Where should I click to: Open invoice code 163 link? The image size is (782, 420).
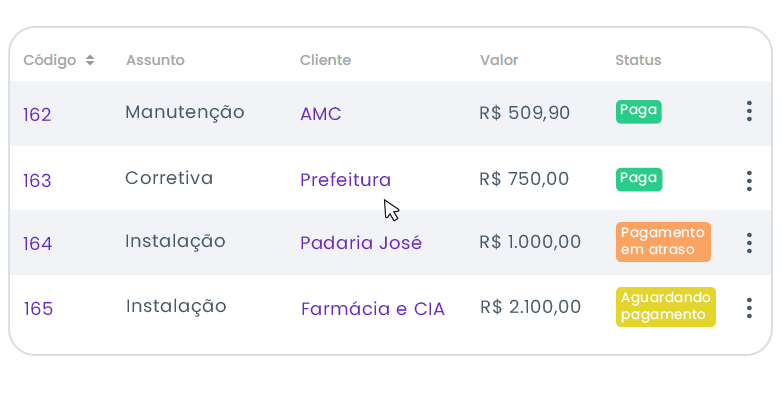tap(37, 181)
